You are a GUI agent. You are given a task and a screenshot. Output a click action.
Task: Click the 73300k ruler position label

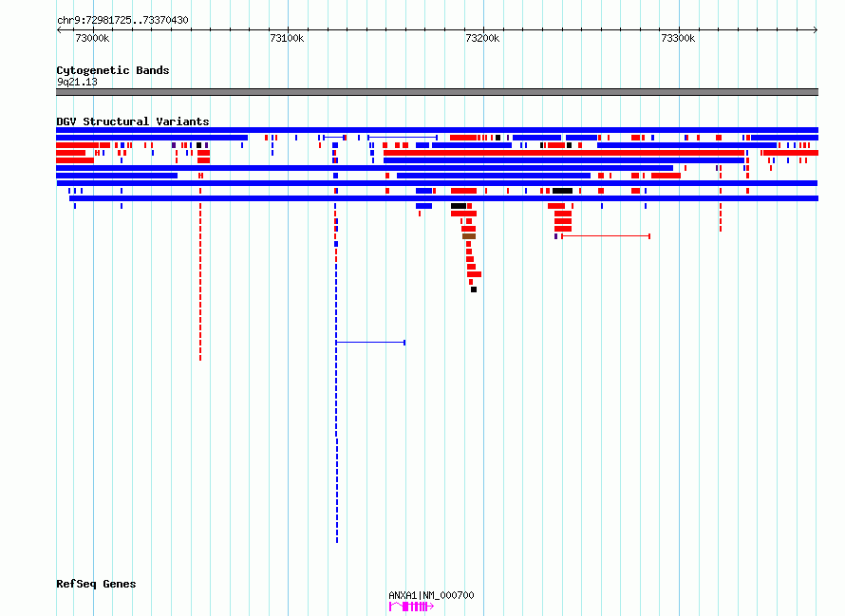tap(678, 38)
